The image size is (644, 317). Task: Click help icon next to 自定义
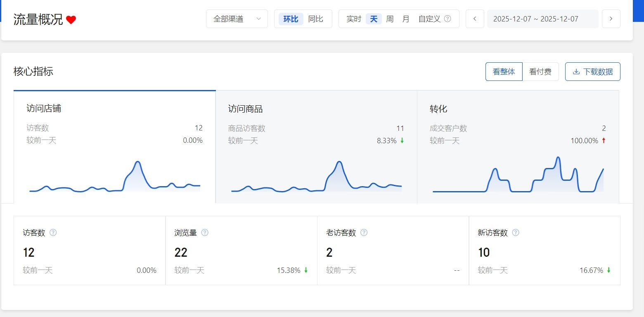pos(447,19)
